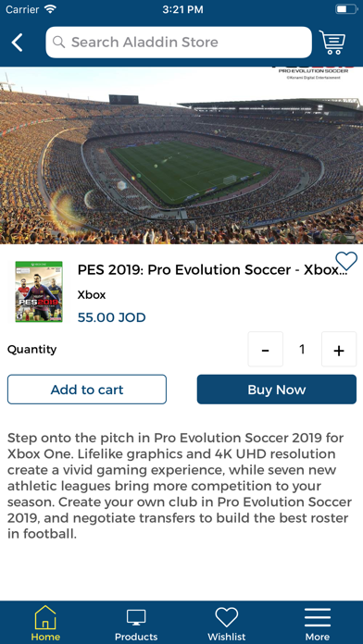
Task: Tap the Xbox category label
Action: pyautogui.click(x=92, y=295)
